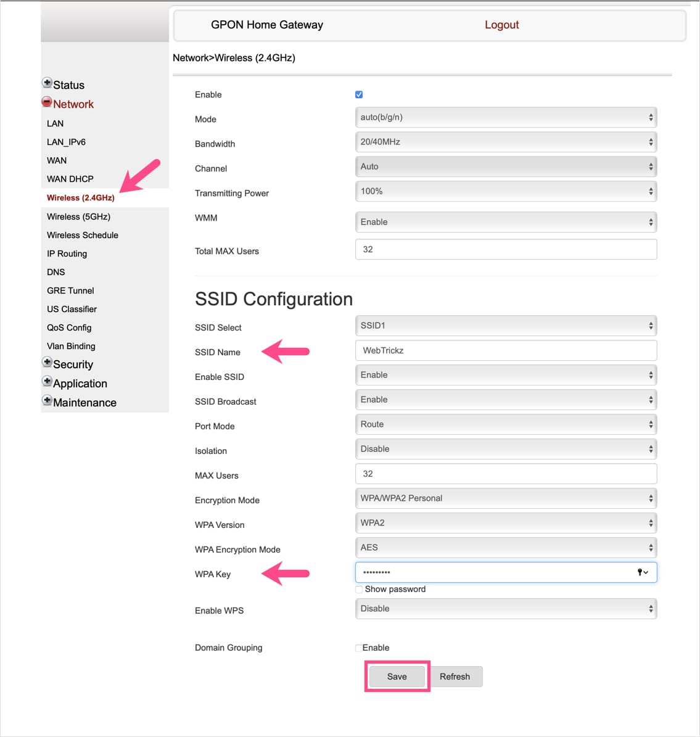Click the Logout link

tap(501, 25)
